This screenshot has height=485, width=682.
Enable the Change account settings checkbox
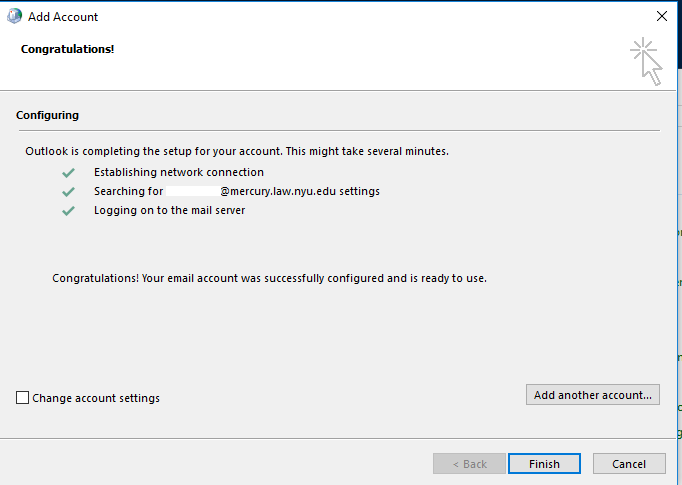tap(23, 398)
